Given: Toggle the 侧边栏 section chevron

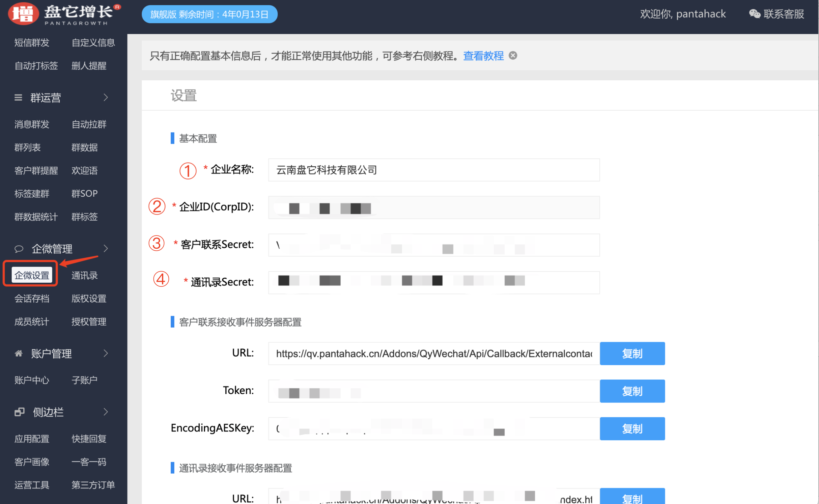Looking at the screenshot, I should [106, 412].
